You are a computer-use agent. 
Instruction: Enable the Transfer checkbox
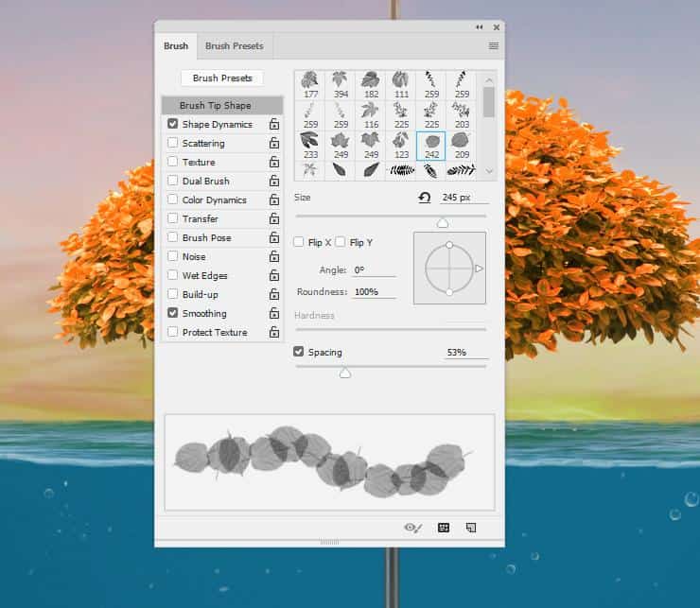[x=173, y=218]
